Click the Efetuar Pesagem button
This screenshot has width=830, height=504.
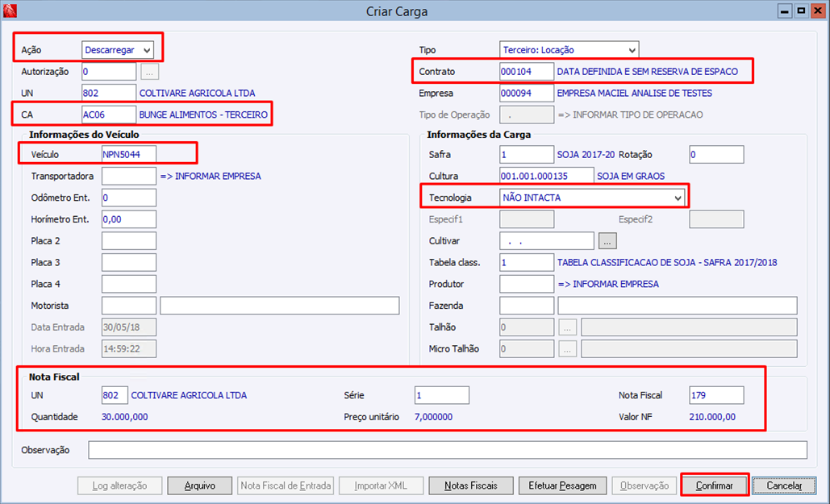pos(562,485)
